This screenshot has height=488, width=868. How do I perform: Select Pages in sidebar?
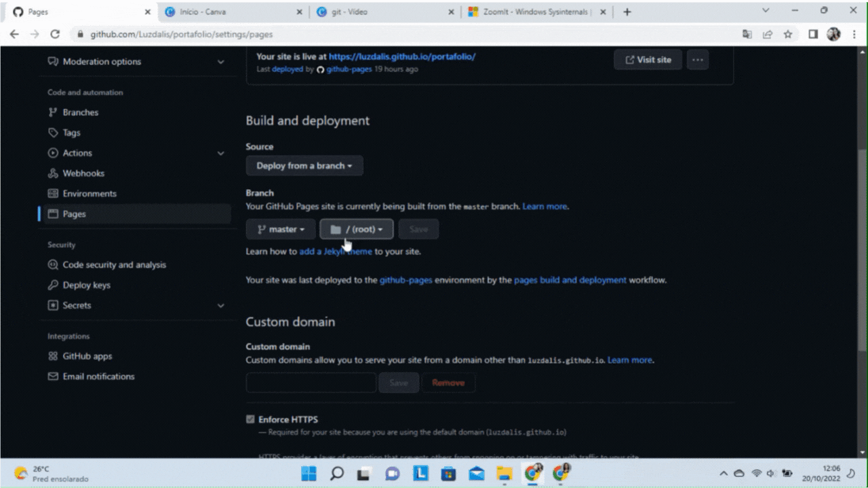click(136, 214)
